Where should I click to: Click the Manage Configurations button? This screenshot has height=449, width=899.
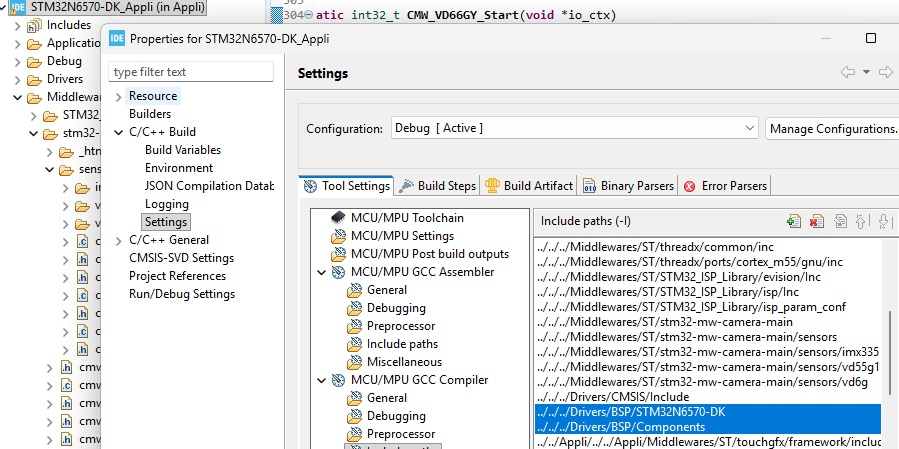coord(832,129)
